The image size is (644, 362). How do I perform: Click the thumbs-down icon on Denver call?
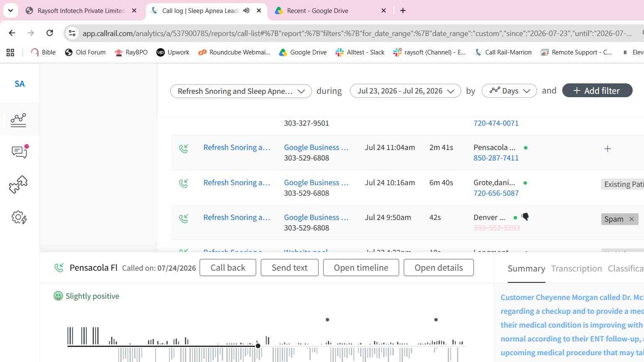[525, 217]
